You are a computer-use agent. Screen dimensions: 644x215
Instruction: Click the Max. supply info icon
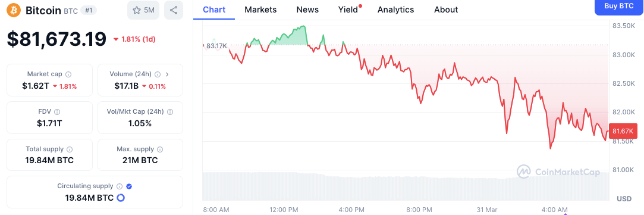160,149
